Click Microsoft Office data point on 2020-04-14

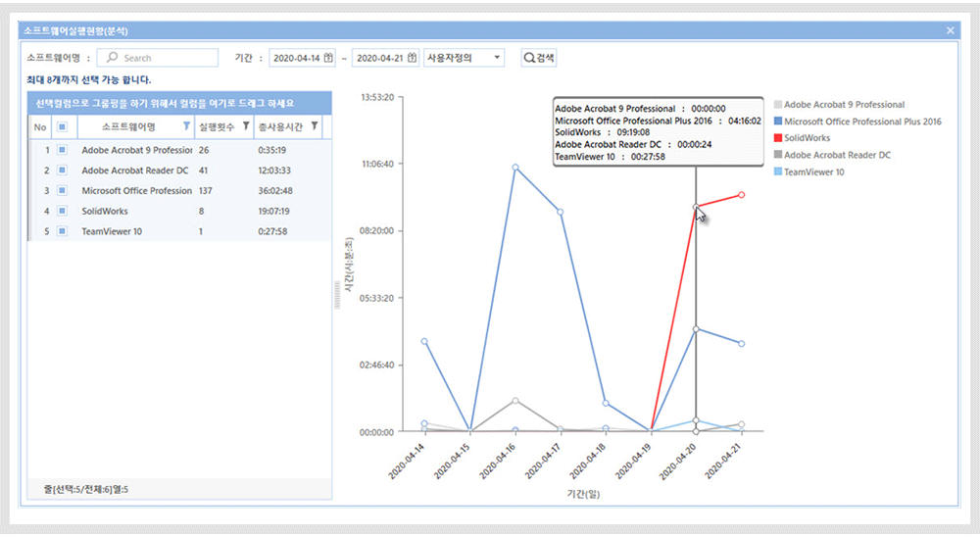[x=424, y=341]
